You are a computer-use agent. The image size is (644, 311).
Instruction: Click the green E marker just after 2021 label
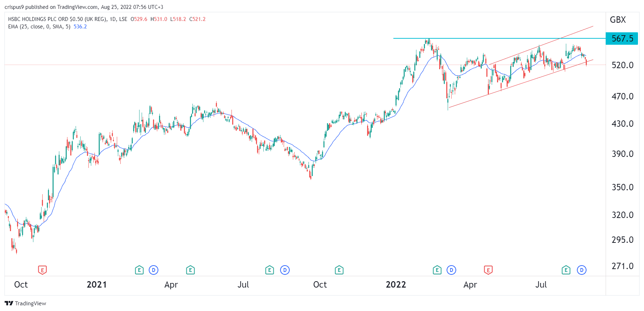pyautogui.click(x=139, y=270)
